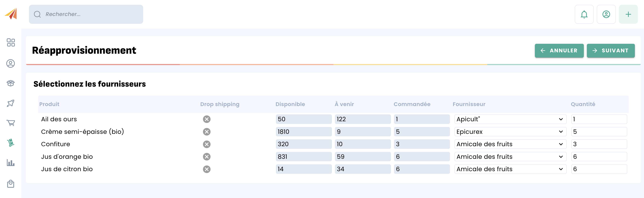Toggle drop shipping for Jus de citron bio

tap(206, 169)
